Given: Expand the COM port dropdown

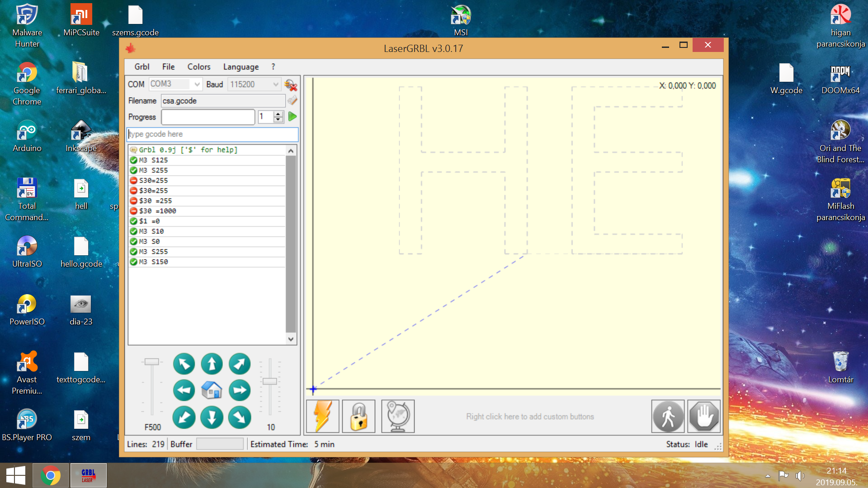Looking at the screenshot, I should [x=197, y=84].
